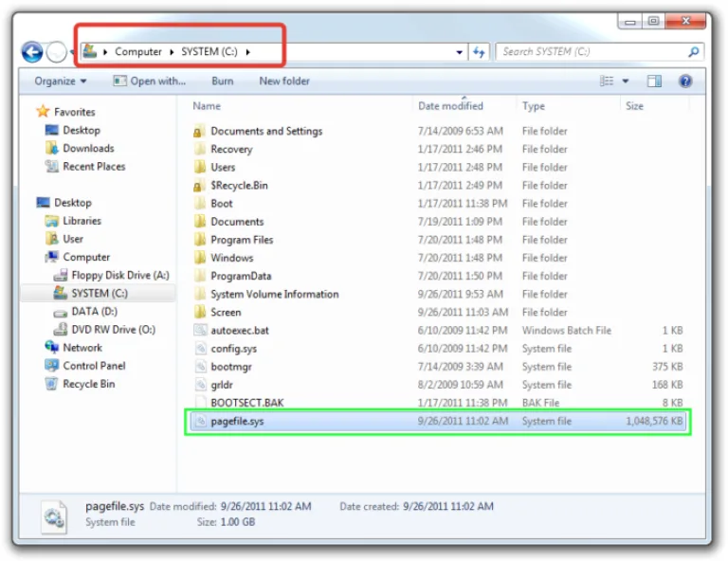Screen dimensions: 728x561
Task: Click the Downloads folder icon in Favorites
Action: [x=51, y=148]
